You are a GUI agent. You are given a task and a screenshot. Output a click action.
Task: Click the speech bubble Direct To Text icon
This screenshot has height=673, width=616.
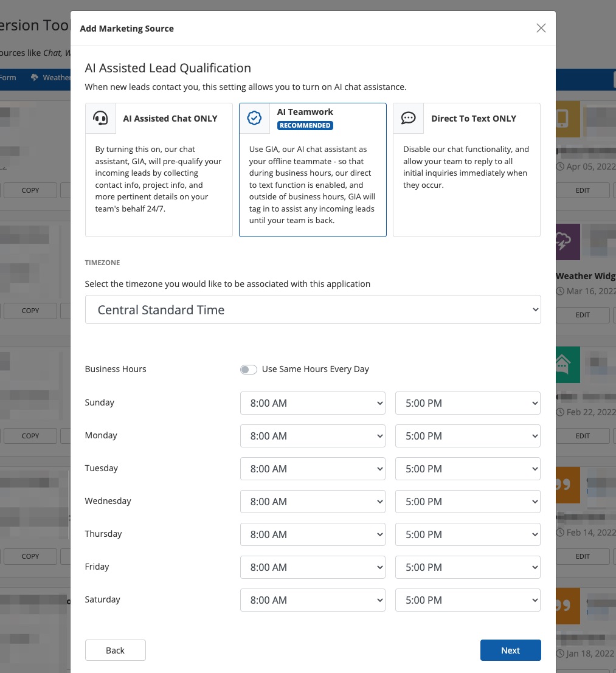tap(408, 119)
